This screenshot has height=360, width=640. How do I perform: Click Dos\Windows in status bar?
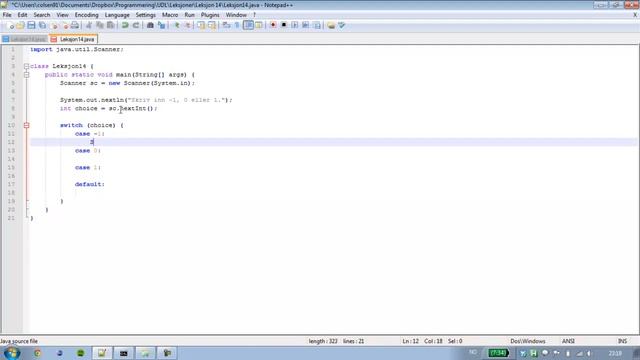528,341
